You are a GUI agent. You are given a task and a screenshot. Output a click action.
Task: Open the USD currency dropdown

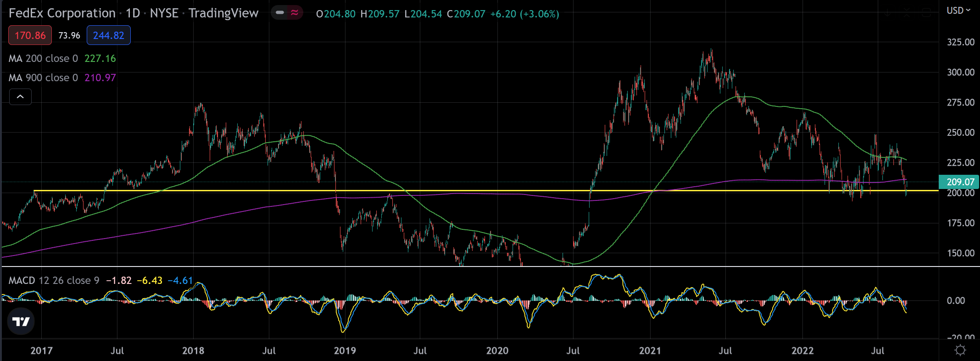pyautogui.click(x=958, y=11)
